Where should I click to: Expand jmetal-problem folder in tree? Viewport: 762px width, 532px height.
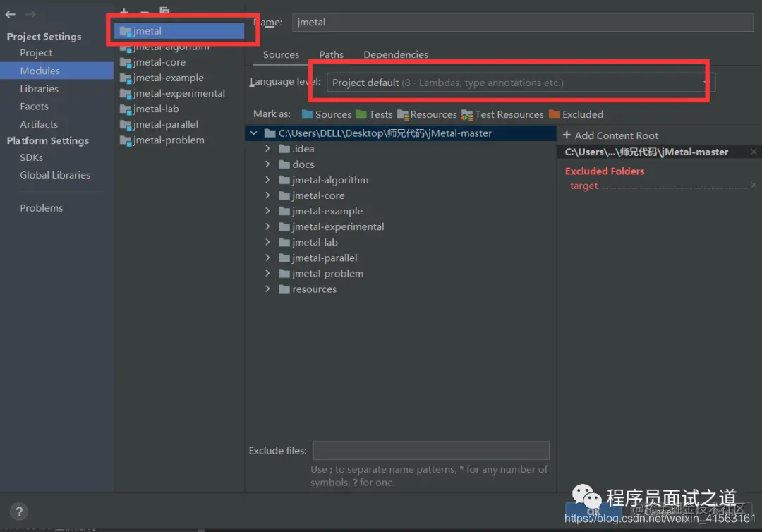[267, 272]
